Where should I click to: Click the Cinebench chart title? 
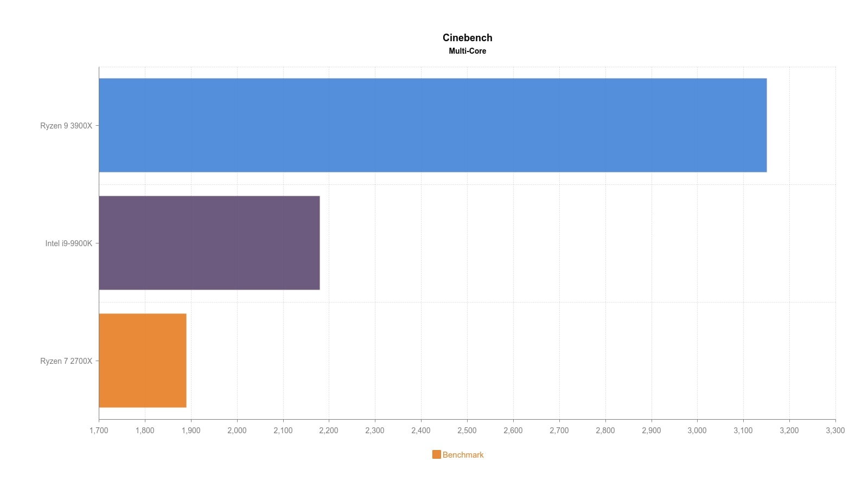tap(467, 37)
